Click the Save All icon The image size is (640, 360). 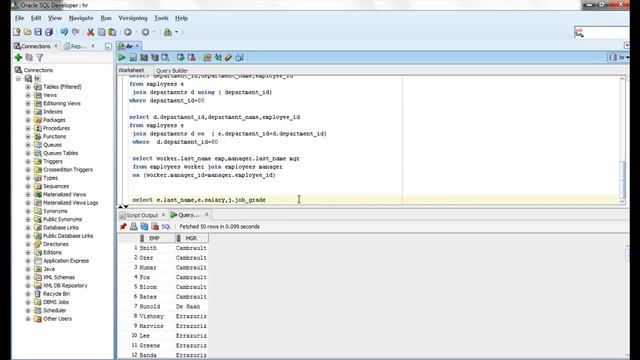click(49, 32)
